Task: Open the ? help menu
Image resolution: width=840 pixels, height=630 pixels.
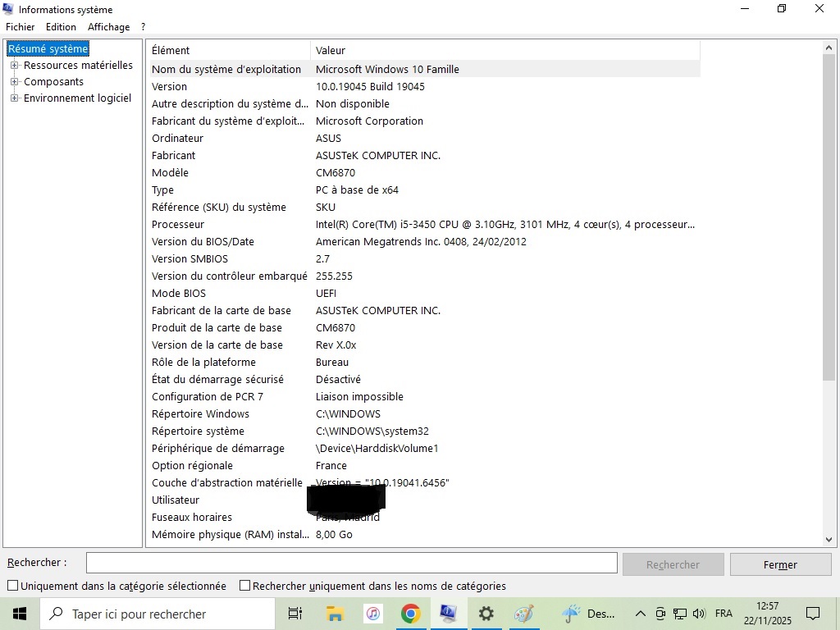Action: click(x=143, y=27)
